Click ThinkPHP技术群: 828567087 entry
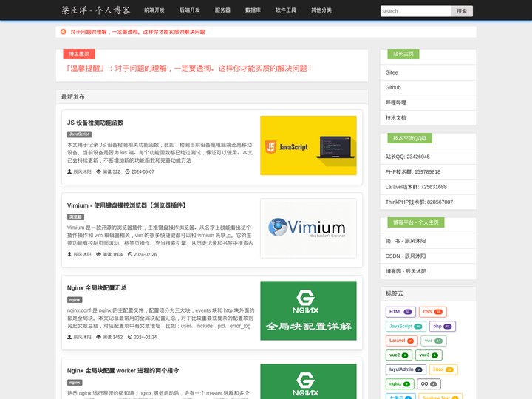The image size is (532, 399). coord(428,202)
